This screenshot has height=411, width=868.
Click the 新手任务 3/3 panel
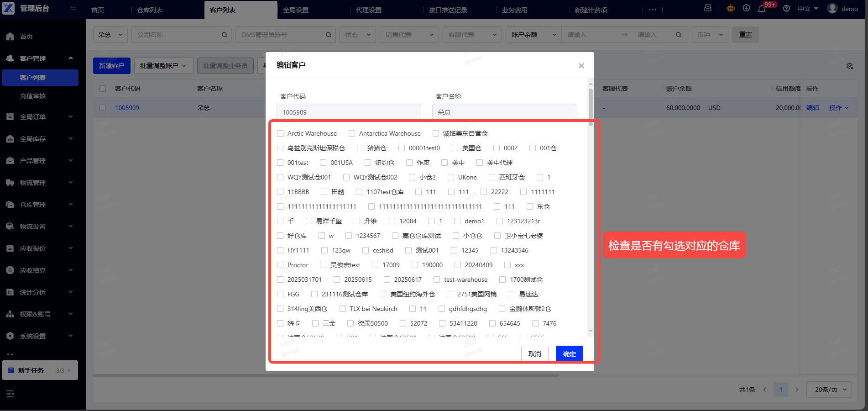point(40,370)
